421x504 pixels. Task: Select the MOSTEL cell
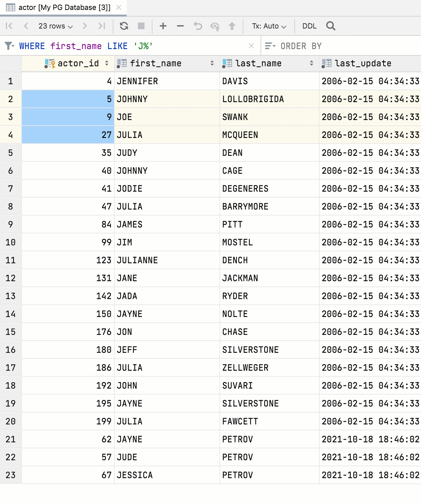tap(270, 242)
